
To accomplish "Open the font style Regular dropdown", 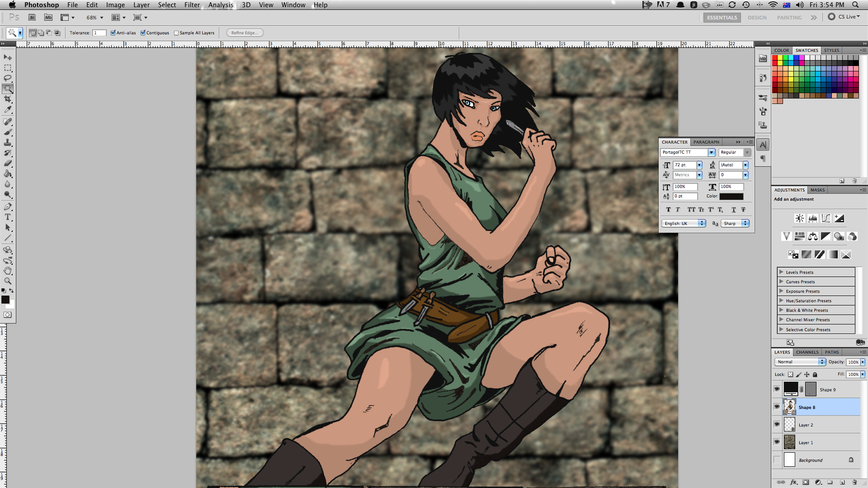I will click(x=747, y=153).
